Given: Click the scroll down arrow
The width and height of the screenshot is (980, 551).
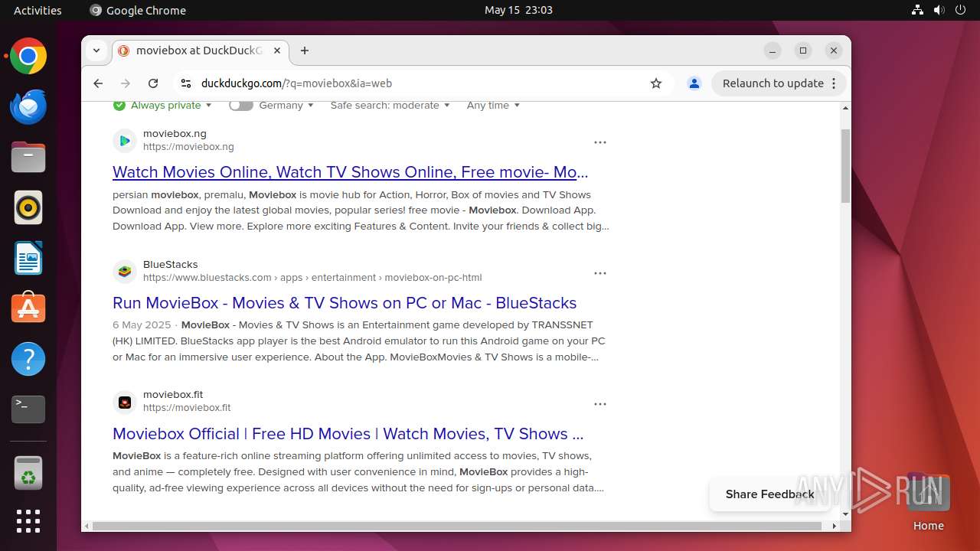Looking at the screenshot, I should [x=846, y=514].
